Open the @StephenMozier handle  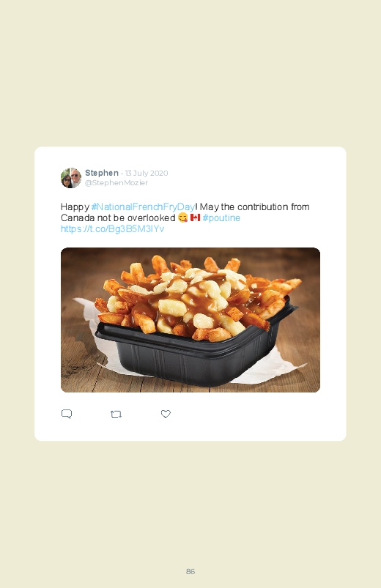116,182
